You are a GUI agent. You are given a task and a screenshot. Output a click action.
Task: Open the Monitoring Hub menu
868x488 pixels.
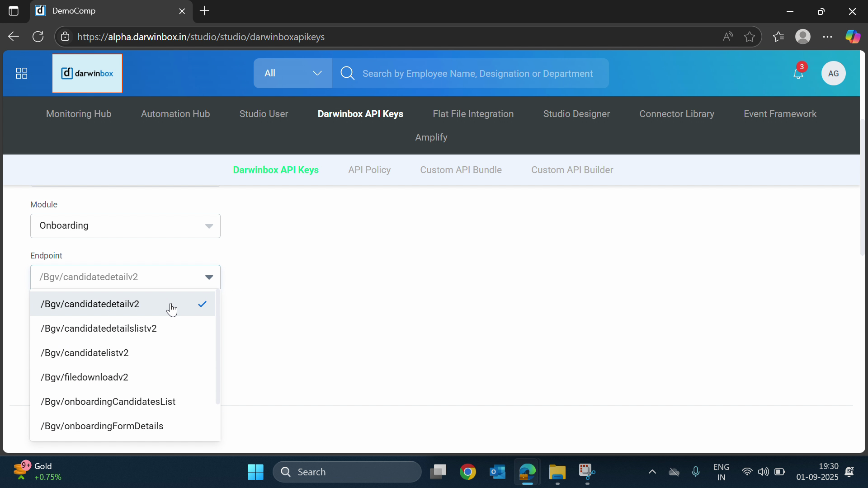[x=79, y=114]
